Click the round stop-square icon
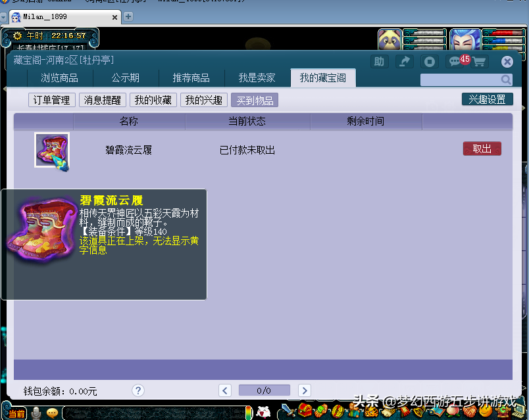 [430, 62]
